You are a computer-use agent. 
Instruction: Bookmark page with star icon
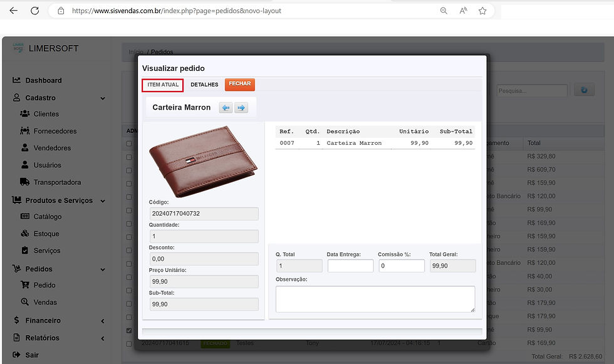[482, 11]
